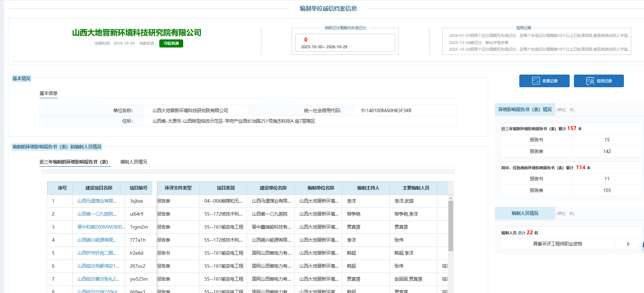The width and height of the screenshot is (644, 293).
Task: Click the 2025-10-30 credit record entry
Action: (x=540, y=49)
